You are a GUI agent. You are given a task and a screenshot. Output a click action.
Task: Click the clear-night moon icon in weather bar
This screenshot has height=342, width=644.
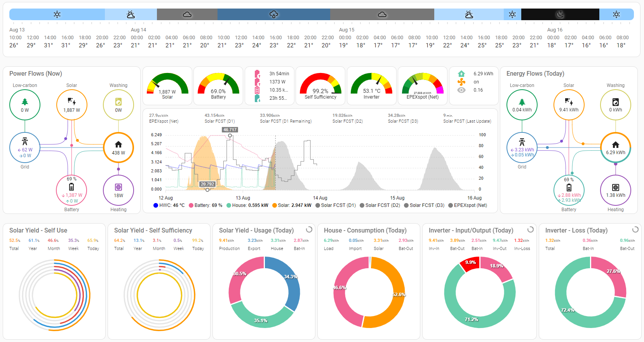tap(560, 14)
